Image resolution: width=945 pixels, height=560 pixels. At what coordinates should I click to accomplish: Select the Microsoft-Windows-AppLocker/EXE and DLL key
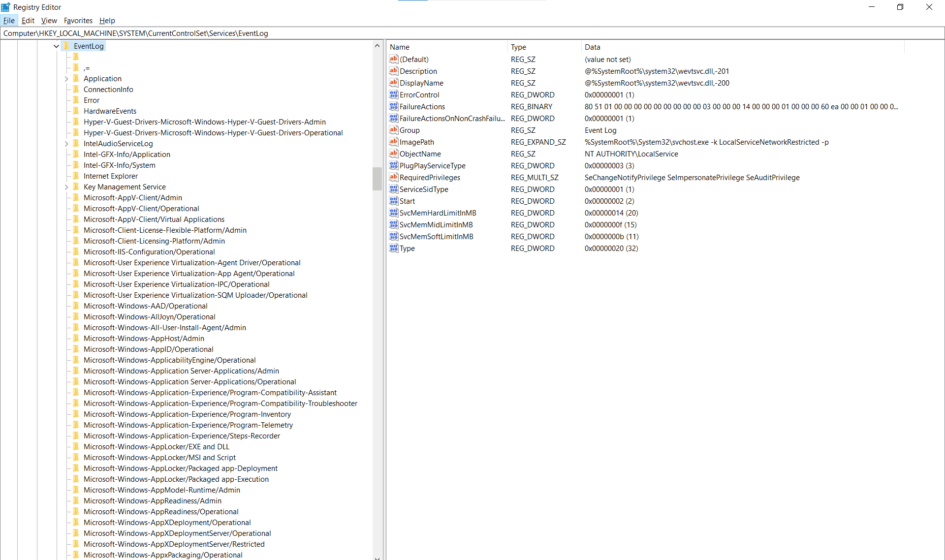pyautogui.click(x=156, y=447)
